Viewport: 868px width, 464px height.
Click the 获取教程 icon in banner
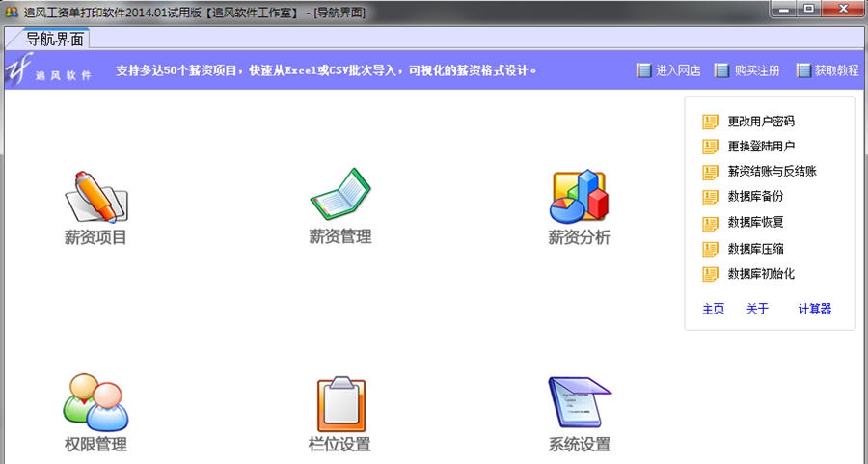(803, 70)
